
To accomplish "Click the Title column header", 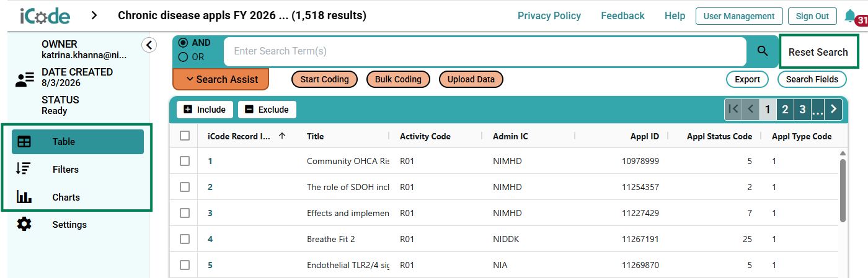I will point(315,136).
